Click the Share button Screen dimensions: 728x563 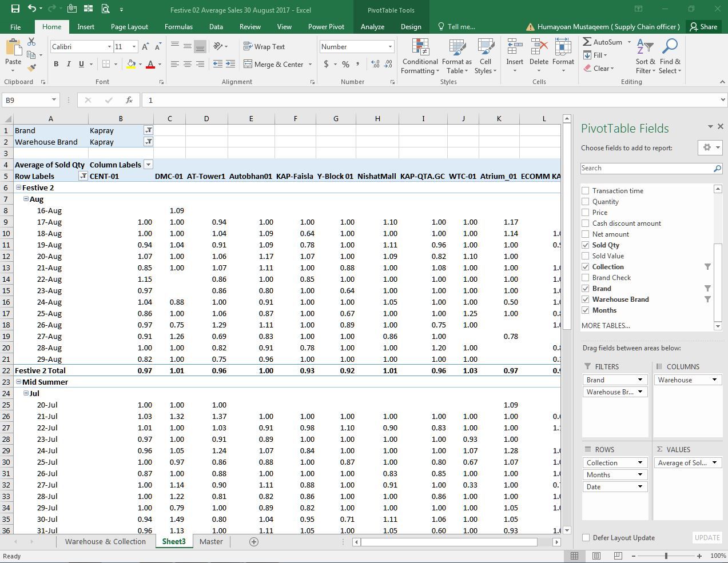tap(704, 26)
